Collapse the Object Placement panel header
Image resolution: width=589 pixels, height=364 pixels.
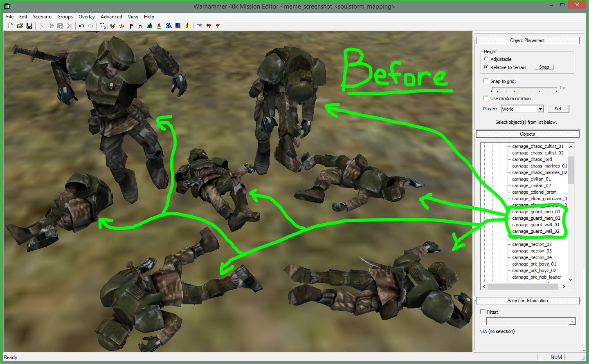click(528, 40)
